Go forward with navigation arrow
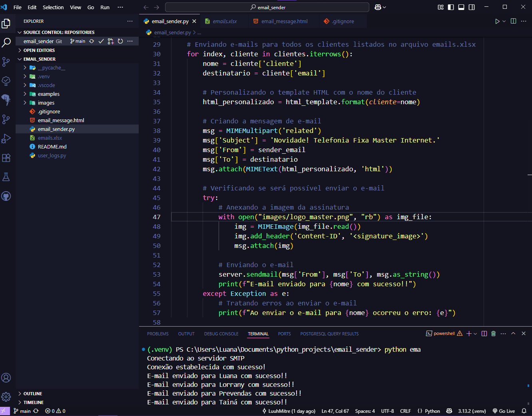This screenshot has width=532, height=416. pyautogui.click(x=157, y=7)
